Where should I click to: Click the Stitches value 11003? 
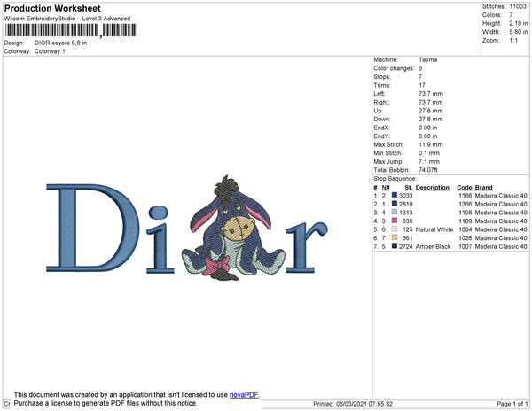pos(518,6)
